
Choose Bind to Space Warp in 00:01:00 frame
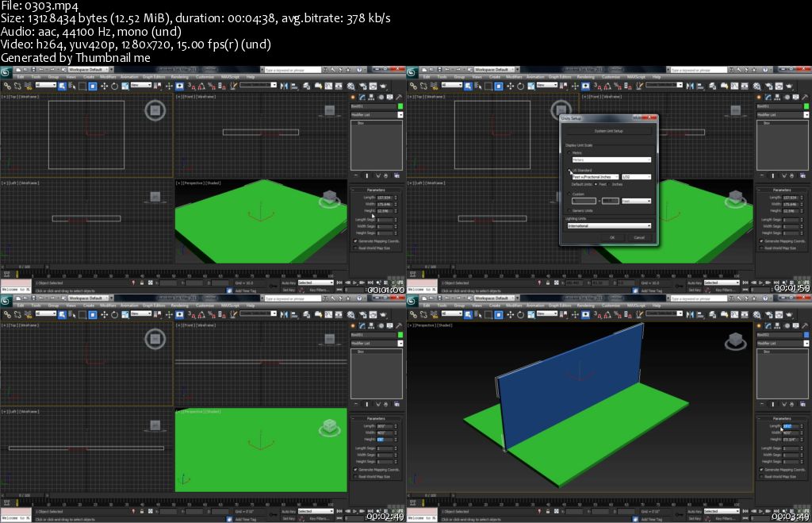pos(28,86)
